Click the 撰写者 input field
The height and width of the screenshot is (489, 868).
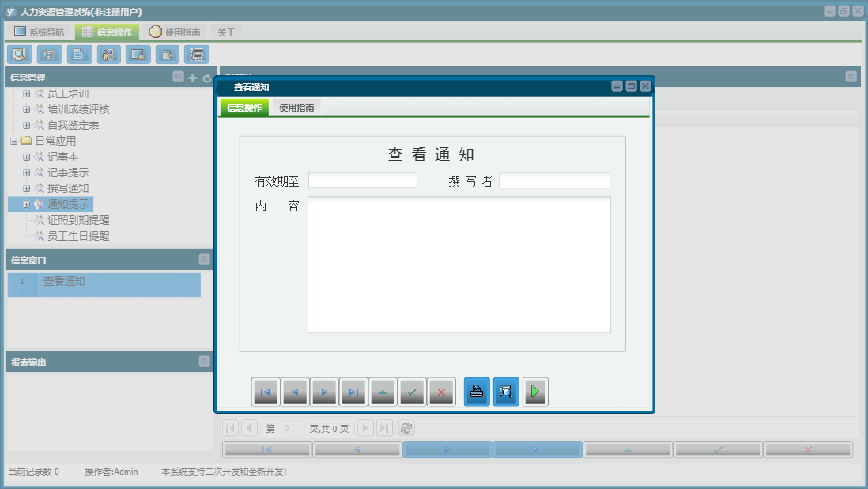555,180
